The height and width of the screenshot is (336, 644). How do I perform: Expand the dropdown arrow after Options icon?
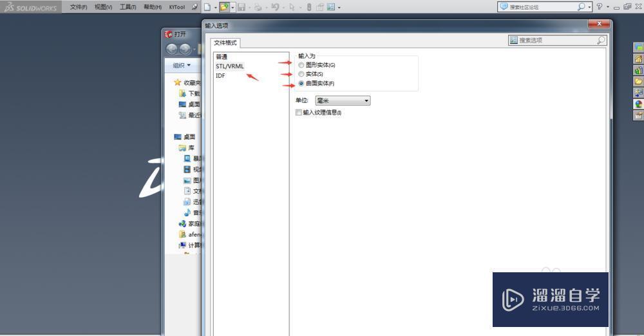[x=339, y=7]
